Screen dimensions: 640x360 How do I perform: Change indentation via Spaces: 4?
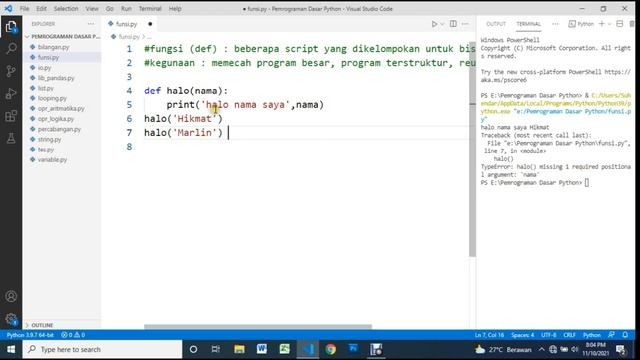[x=522, y=335]
